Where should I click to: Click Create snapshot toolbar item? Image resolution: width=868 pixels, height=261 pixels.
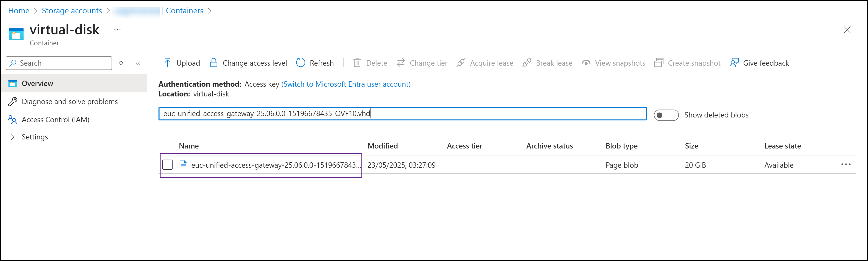tap(687, 63)
